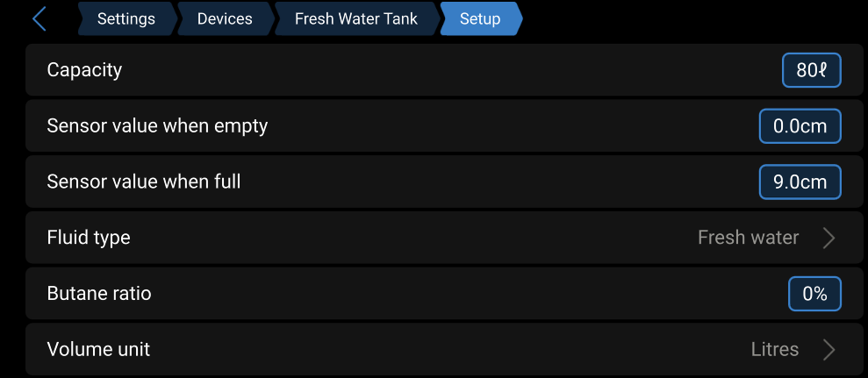This screenshot has width=868, height=378.
Task: Select the Setup breadcrumb tab
Action: 480,18
